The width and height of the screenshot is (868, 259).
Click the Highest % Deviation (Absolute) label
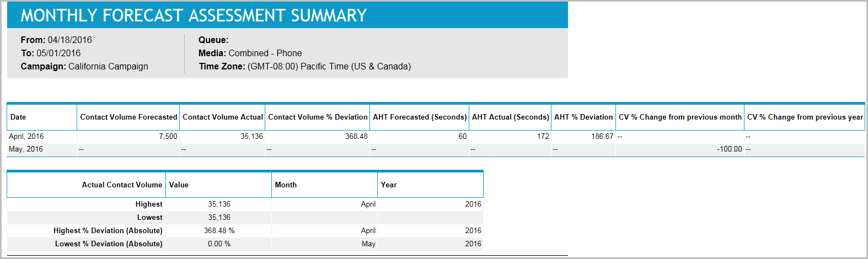point(108,230)
